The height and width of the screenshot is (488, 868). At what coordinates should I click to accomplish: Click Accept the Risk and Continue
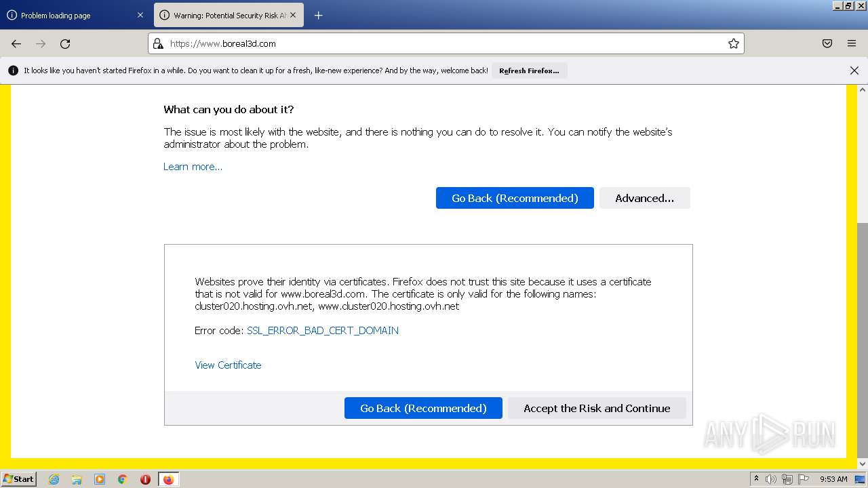click(597, 408)
